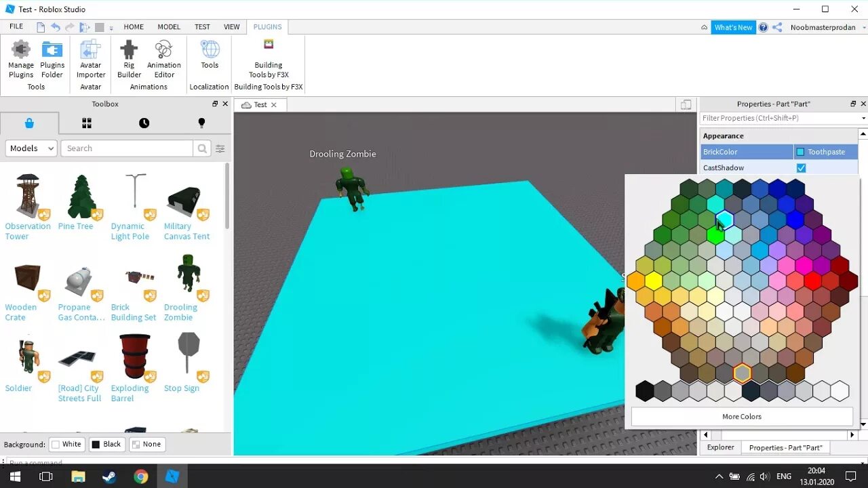Open the Models category dropdown
Viewport: 868px width, 488px height.
(31, 148)
